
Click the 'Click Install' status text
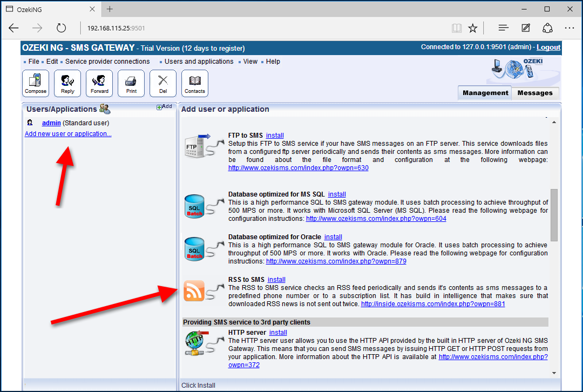tap(198, 386)
